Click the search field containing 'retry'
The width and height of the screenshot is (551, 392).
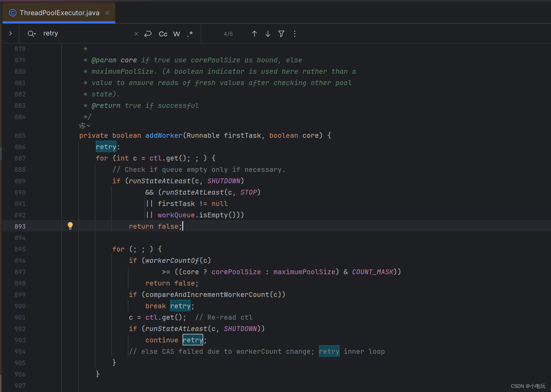pos(86,33)
